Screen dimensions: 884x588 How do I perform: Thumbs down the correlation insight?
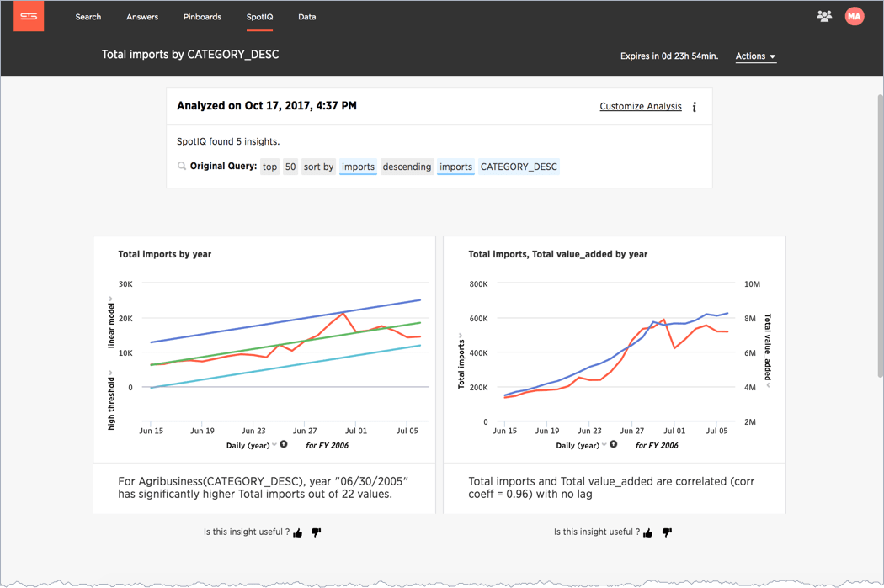[667, 532]
